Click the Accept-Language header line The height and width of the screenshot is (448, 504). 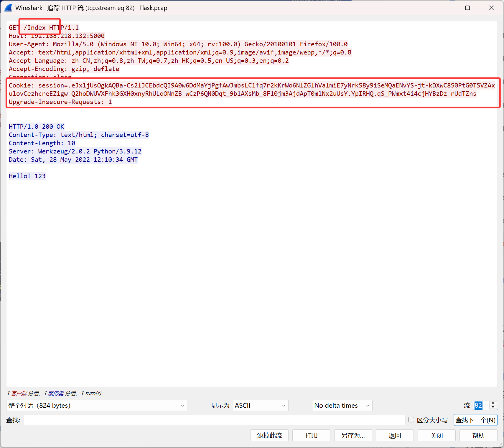(x=149, y=61)
